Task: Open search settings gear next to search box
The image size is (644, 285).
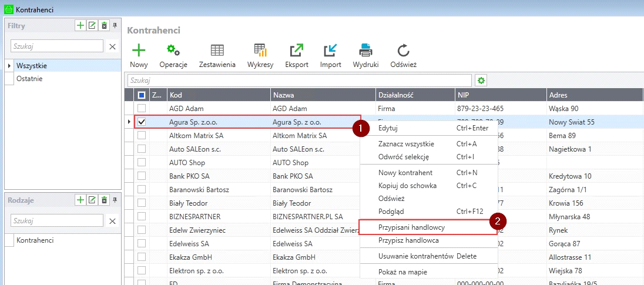Action: (481, 81)
